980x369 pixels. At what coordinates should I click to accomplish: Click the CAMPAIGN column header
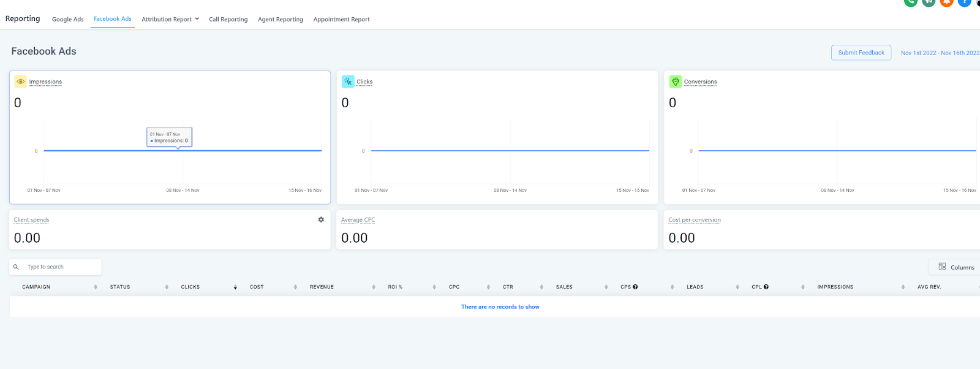[36, 287]
